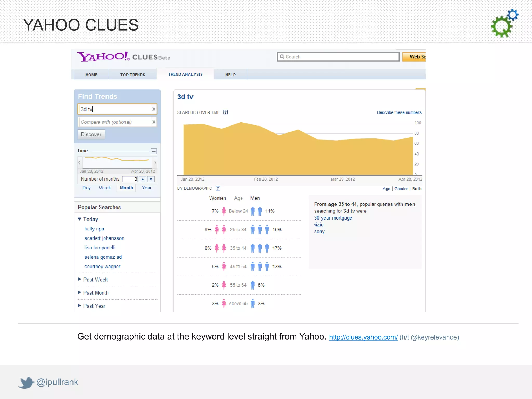Click the top Search input box

coord(338,57)
